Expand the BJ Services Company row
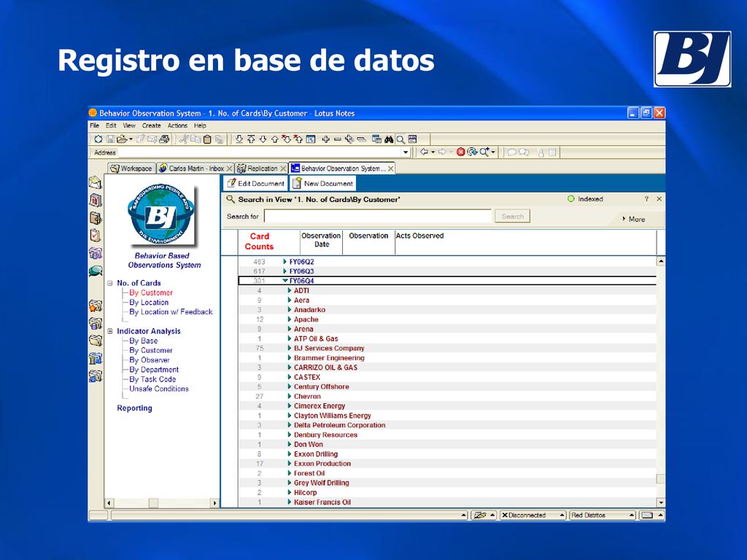Image resolution: width=747 pixels, height=560 pixels. (x=289, y=348)
